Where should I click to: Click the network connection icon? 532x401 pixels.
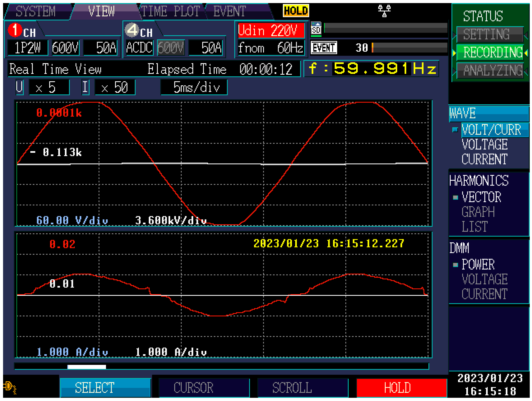tap(384, 11)
